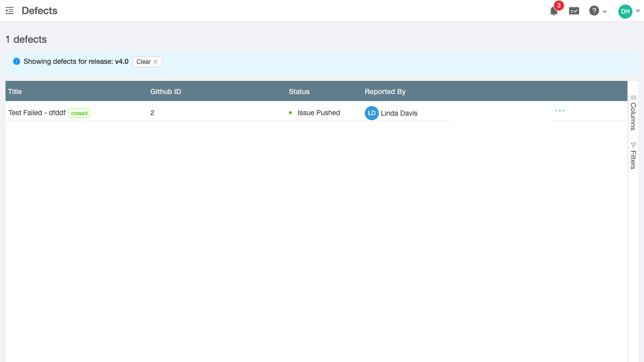Click the Github ID column header
The height and width of the screenshot is (362, 644).
pos(166,92)
